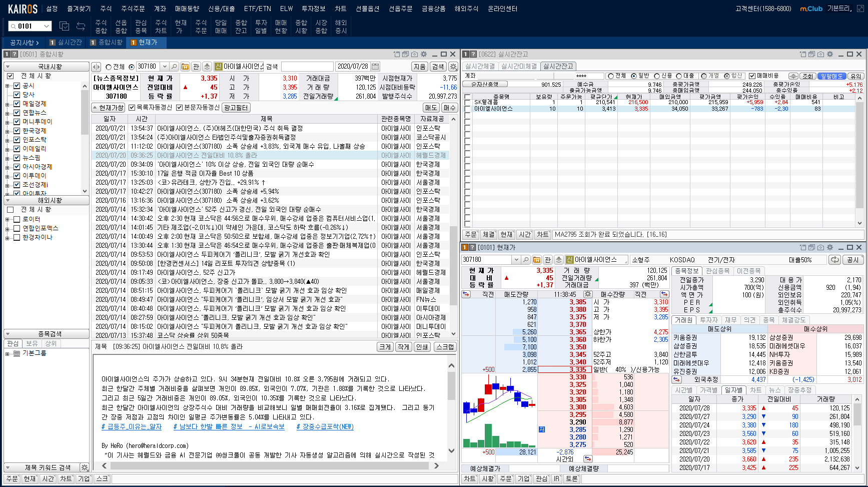This screenshot has width=868, height=487.
Task: Expand the 연합인포맥스 tree node
Action: click(x=8, y=228)
